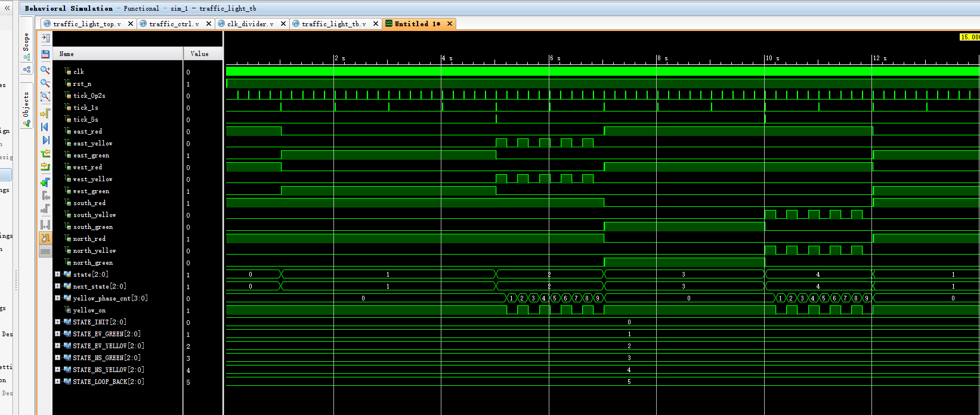Expand the yellow_phase_cnt[3:0] bus

tap(57, 298)
